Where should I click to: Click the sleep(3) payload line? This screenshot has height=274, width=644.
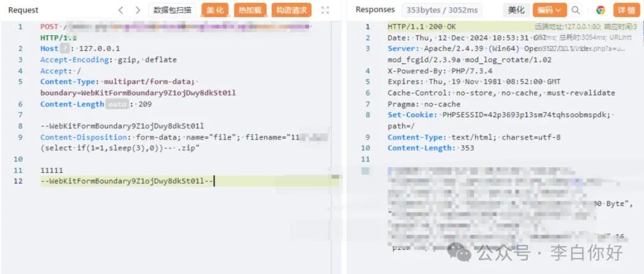pyautogui.click(x=120, y=148)
